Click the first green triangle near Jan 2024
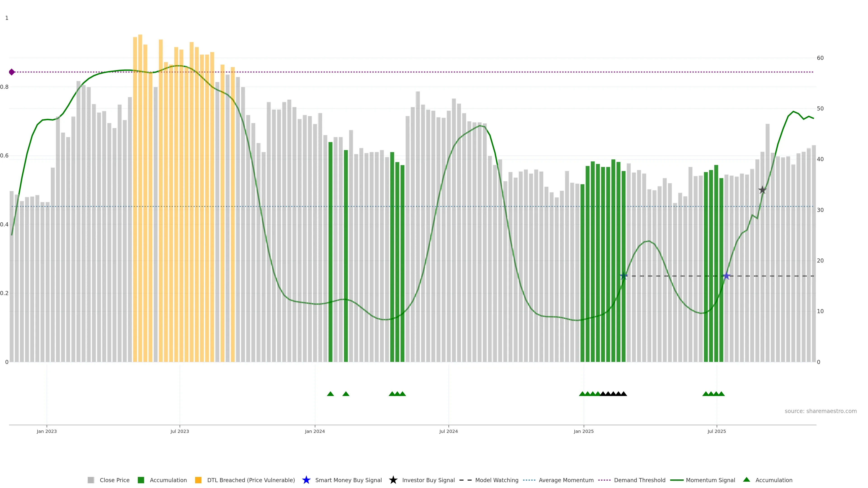The height and width of the screenshot is (488, 868). [x=330, y=394]
